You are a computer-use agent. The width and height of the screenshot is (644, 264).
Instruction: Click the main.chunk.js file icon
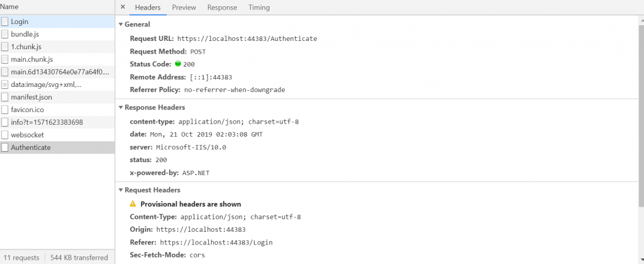pos(5,59)
